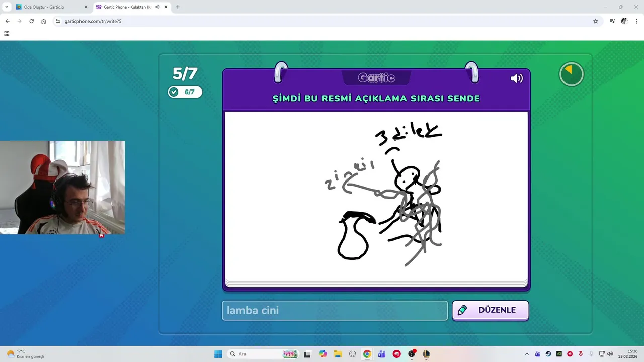This screenshot has height=362, width=644.
Task: View site information icon in address bar
Action: pyautogui.click(x=58, y=21)
